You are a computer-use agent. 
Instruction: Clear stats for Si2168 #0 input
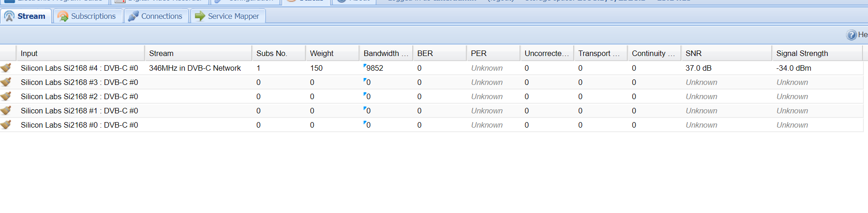pos(6,125)
